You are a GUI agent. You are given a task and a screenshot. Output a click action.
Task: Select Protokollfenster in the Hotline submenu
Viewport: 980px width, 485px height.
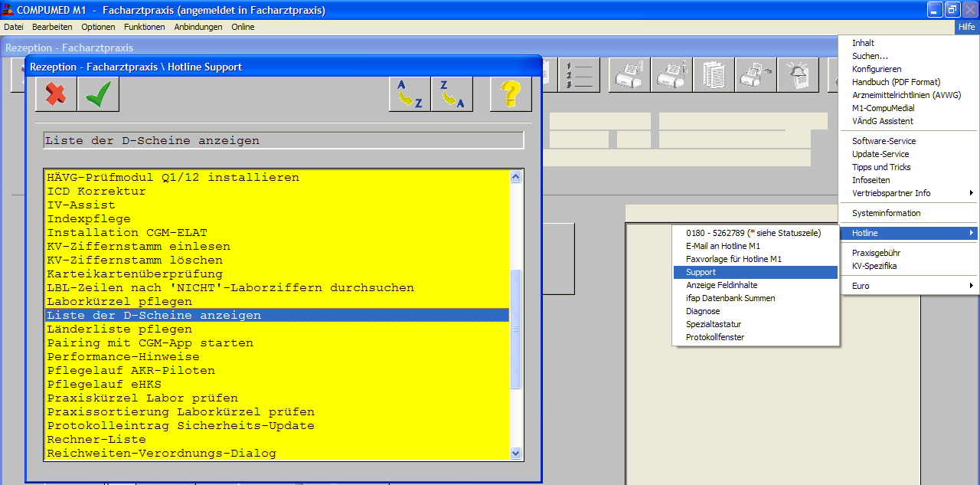[x=756, y=337]
